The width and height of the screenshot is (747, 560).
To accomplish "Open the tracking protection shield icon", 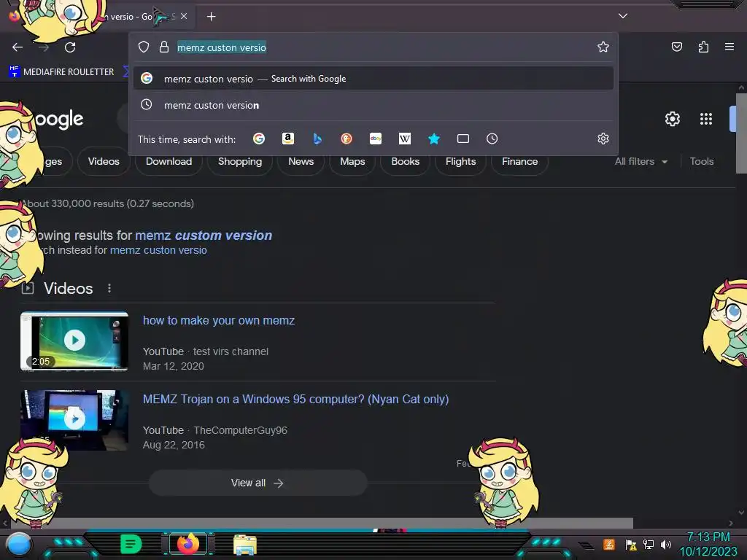I will tap(144, 47).
